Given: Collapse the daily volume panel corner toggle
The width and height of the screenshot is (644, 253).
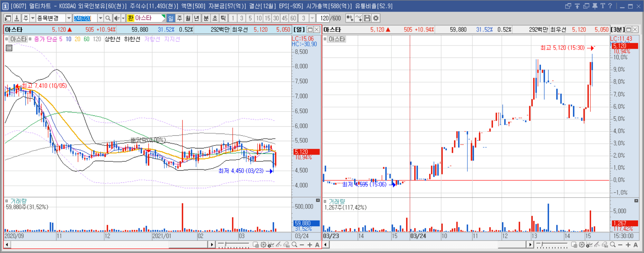Looking at the screenshot, I should [318, 201].
